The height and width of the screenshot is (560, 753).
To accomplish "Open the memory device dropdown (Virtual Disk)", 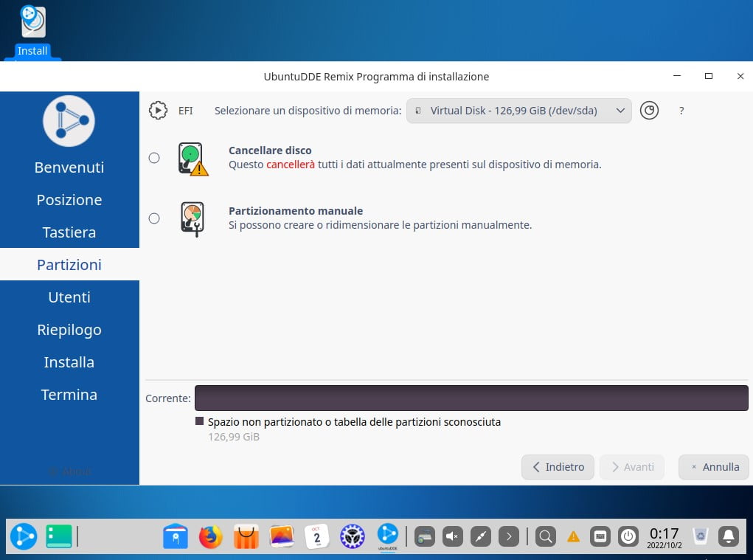I will coord(518,111).
